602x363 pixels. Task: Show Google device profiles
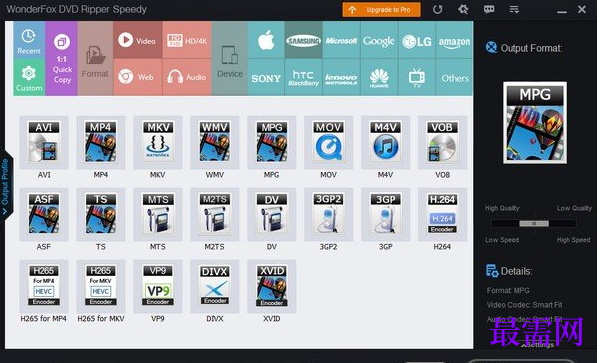coord(379,40)
